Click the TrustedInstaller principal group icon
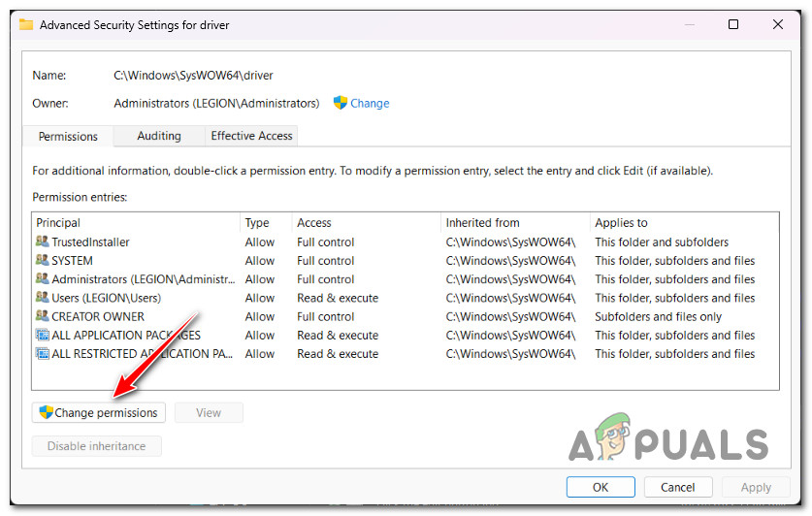 coord(43,242)
